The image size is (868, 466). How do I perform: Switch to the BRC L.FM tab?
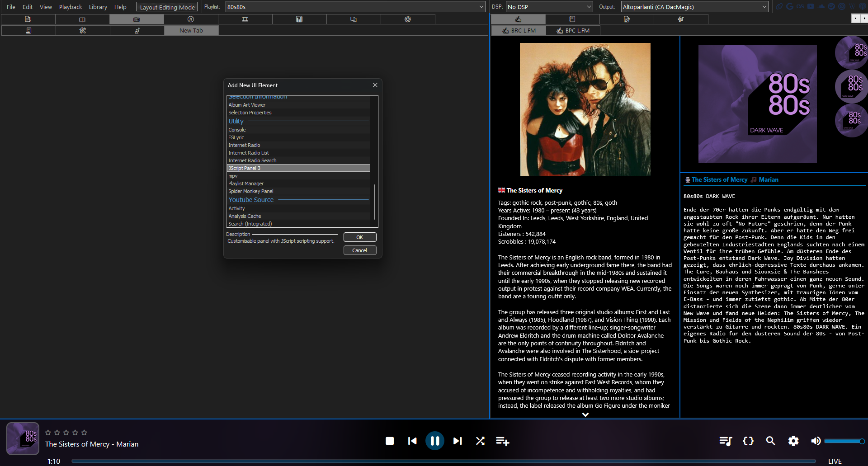[x=519, y=31]
